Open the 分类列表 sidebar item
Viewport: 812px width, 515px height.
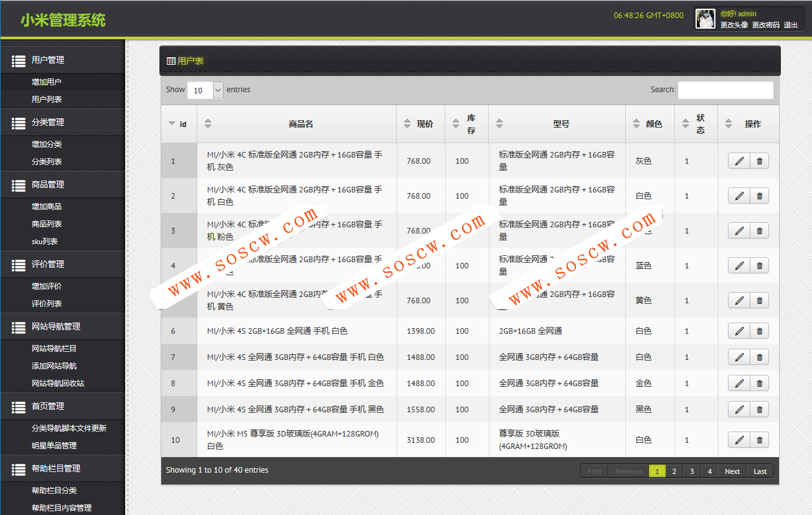[x=47, y=162]
